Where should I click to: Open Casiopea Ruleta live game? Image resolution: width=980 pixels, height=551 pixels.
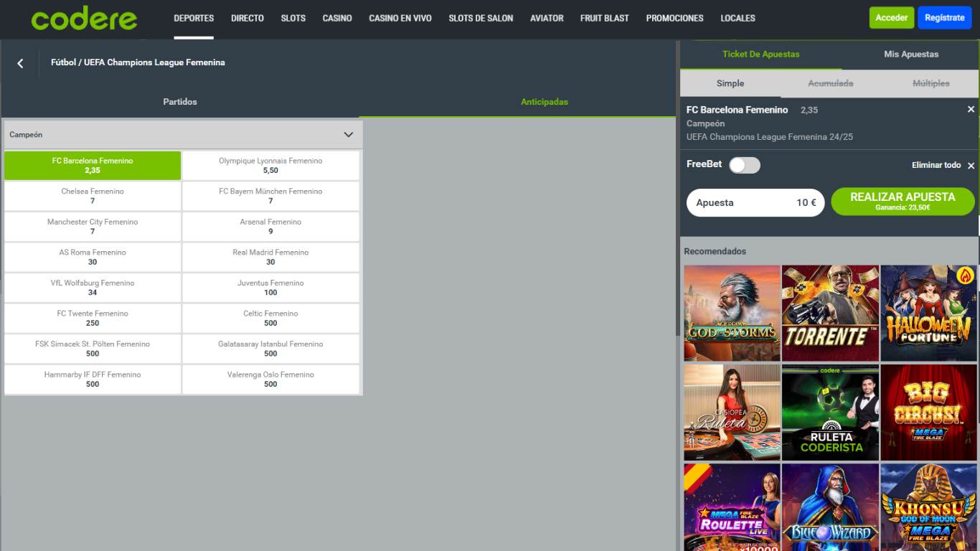732,412
